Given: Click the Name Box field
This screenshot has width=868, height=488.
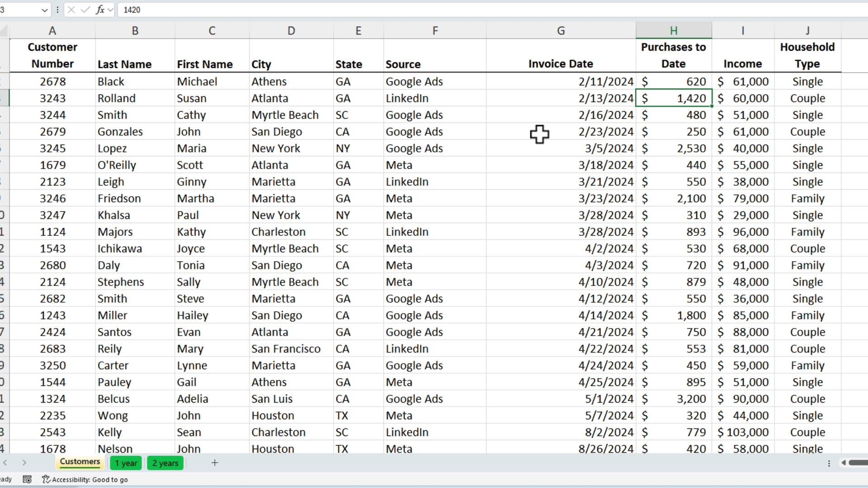Looking at the screenshot, I should (20, 9).
